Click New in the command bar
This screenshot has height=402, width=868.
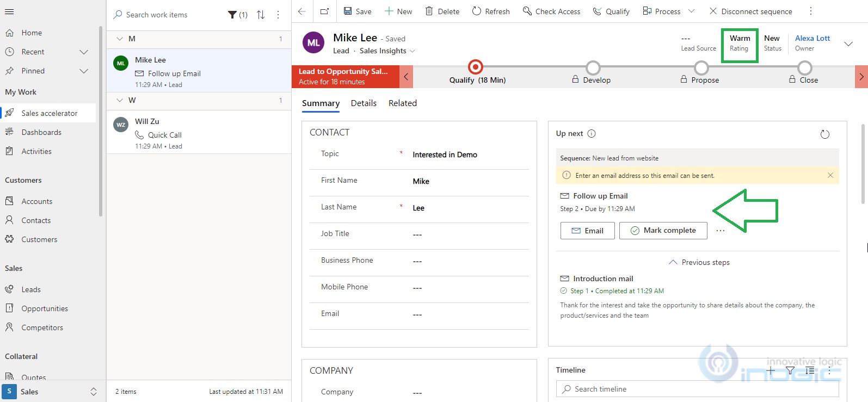coord(398,11)
